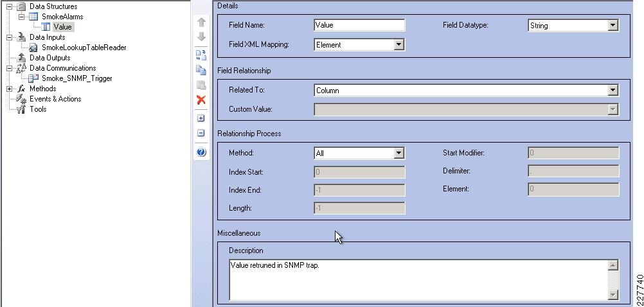644x307 pixels.
Task: Open the Method dropdown
Action: coord(398,153)
